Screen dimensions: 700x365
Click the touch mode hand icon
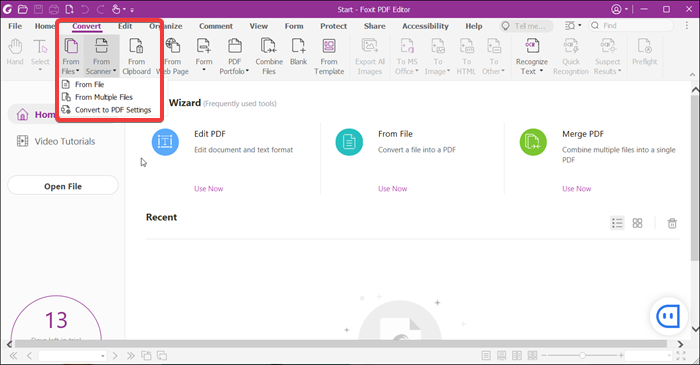pos(116,9)
